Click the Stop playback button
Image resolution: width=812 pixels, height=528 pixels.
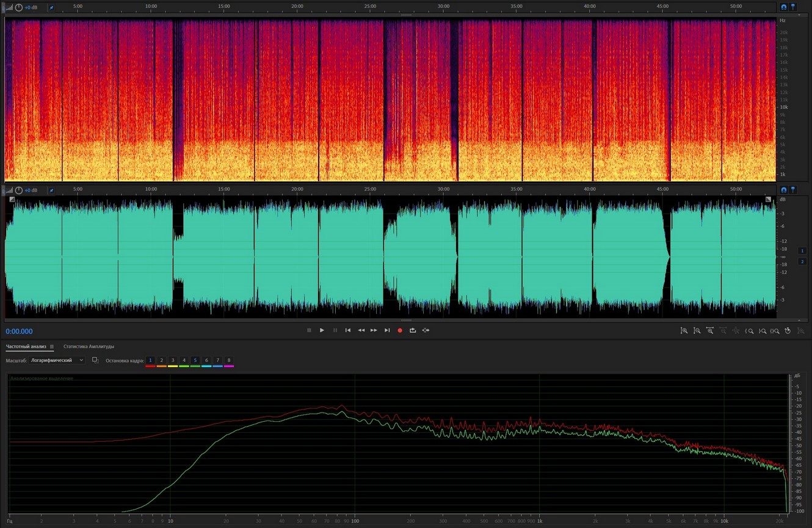309,330
